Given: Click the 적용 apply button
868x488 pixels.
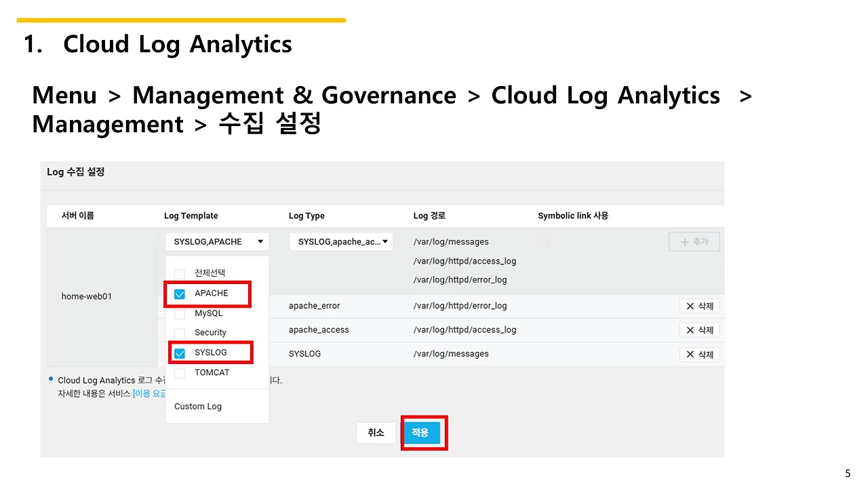Looking at the screenshot, I should (420, 432).
